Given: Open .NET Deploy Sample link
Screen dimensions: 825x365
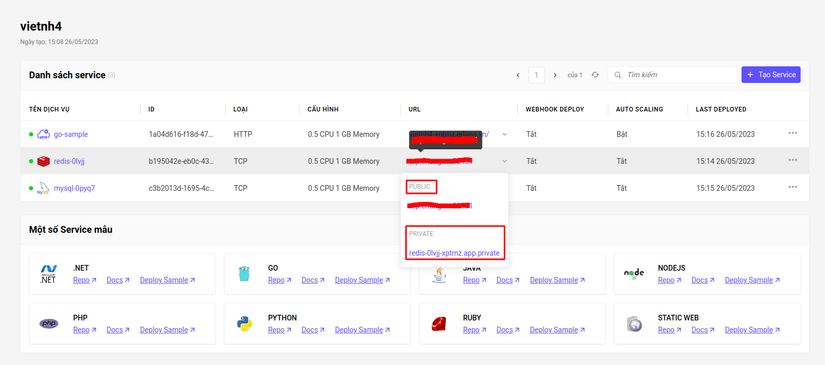Looking at the screenshot, I should [167, 280].
